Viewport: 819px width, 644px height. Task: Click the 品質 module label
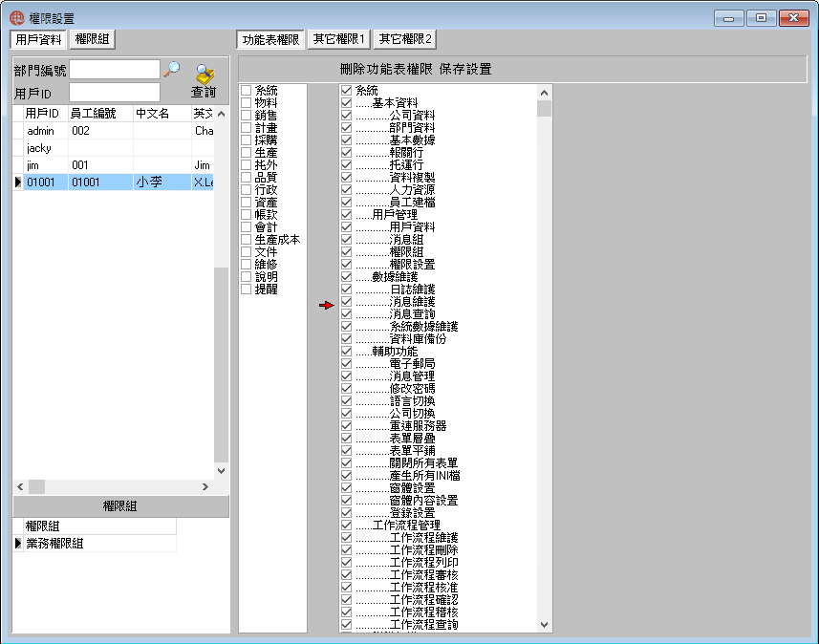pyautogui.click(x=266, y=178)
